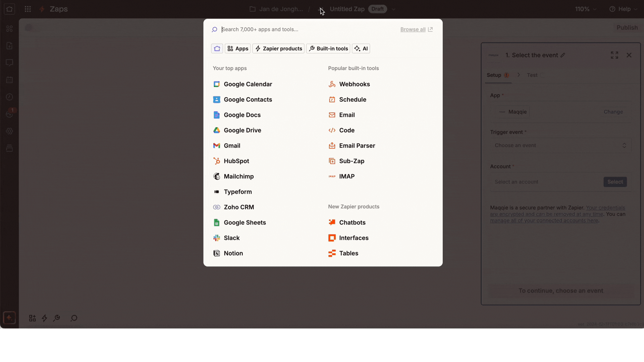Filter results by AI category
Viewport: 644px width, 362px height.
click(x=361, y=49)
